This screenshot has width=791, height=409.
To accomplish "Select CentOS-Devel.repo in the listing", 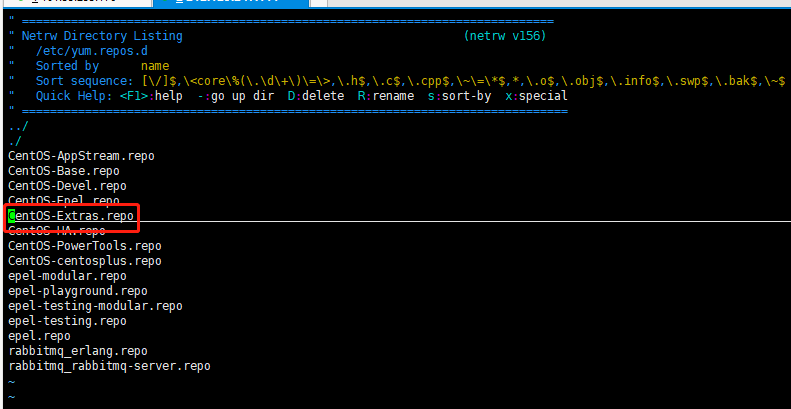I will tap(67, 186).
